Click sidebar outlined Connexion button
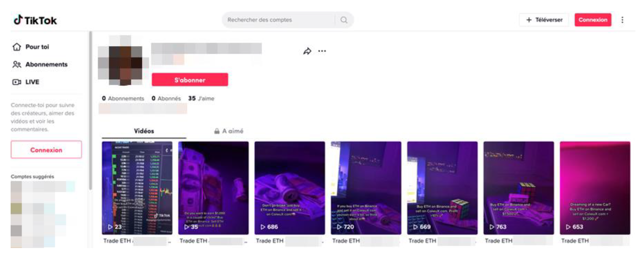The height and width of the screenshot is (254, 644). (x=46, y=150)
